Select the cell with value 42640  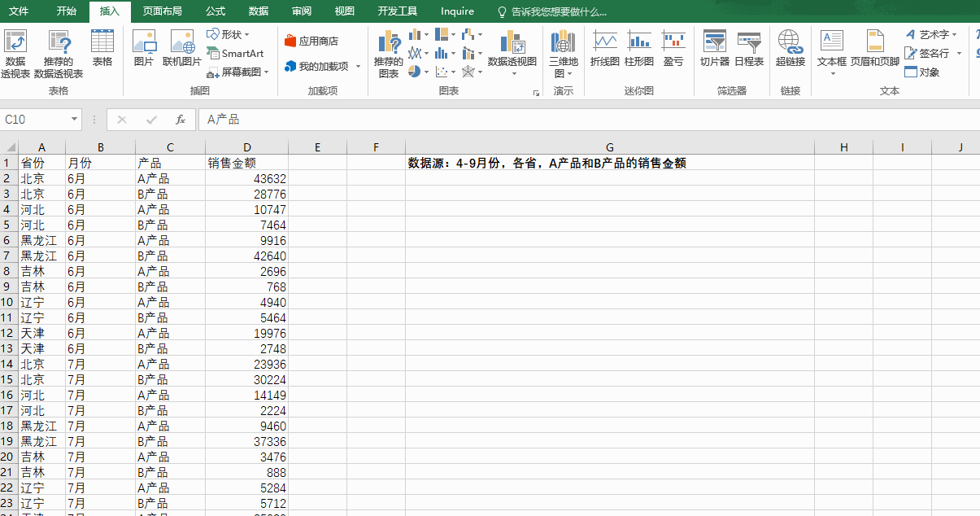pyautogui.click(x=247, y=256)
